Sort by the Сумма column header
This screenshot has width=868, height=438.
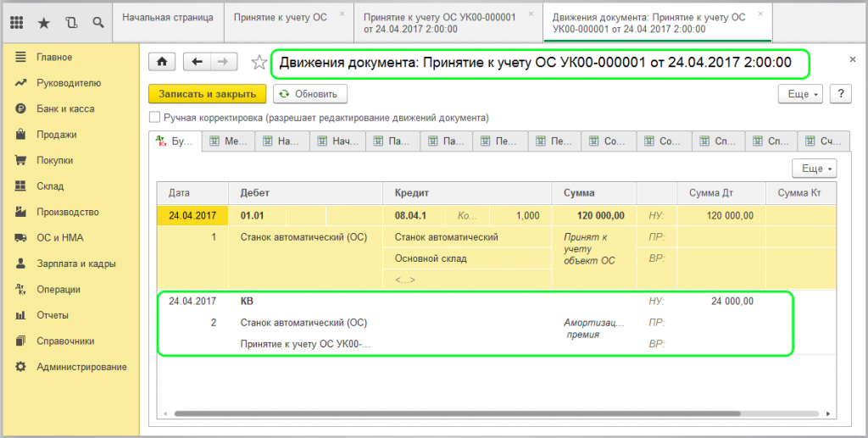[x=579, y=193]
